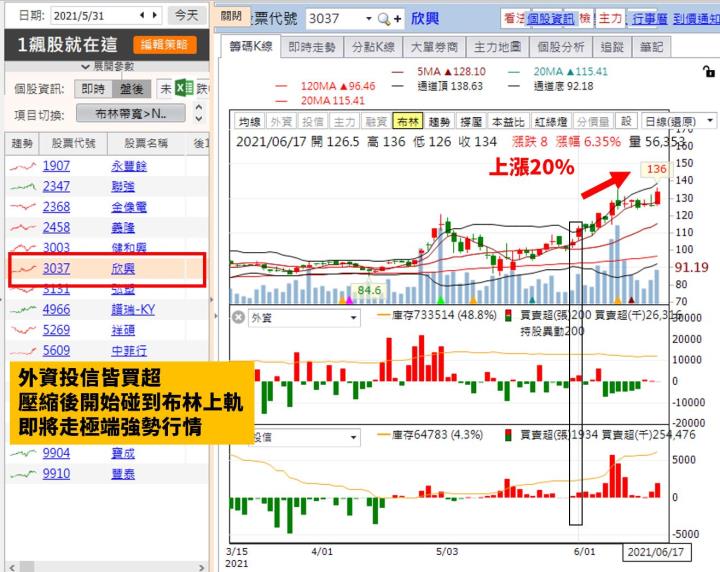720x572 pixels.
Task: Select the 盤後 after-hours option
Action: coord(132,89)
